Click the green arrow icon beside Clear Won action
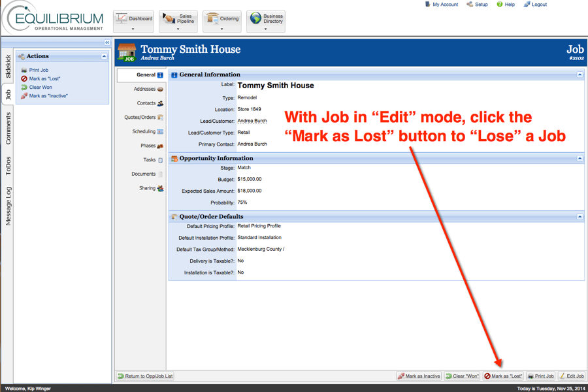This screenshot has height=392, width=588. point(24,88)
